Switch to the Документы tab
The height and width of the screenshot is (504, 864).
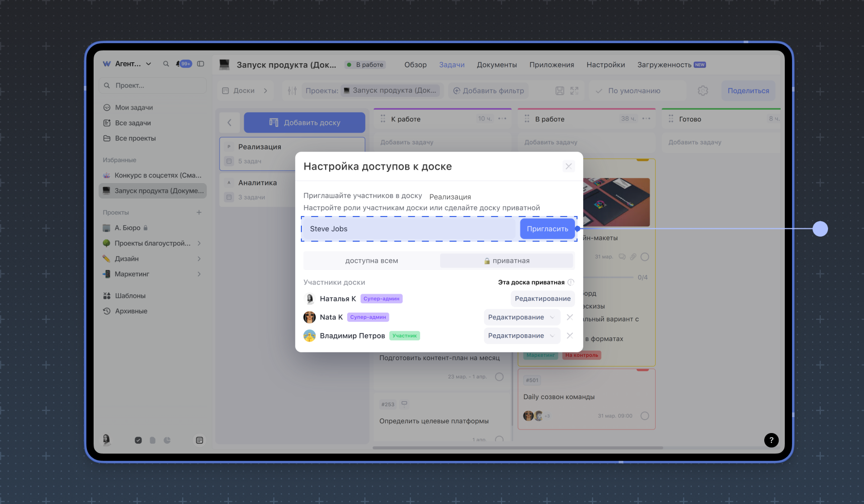[496, 65]
